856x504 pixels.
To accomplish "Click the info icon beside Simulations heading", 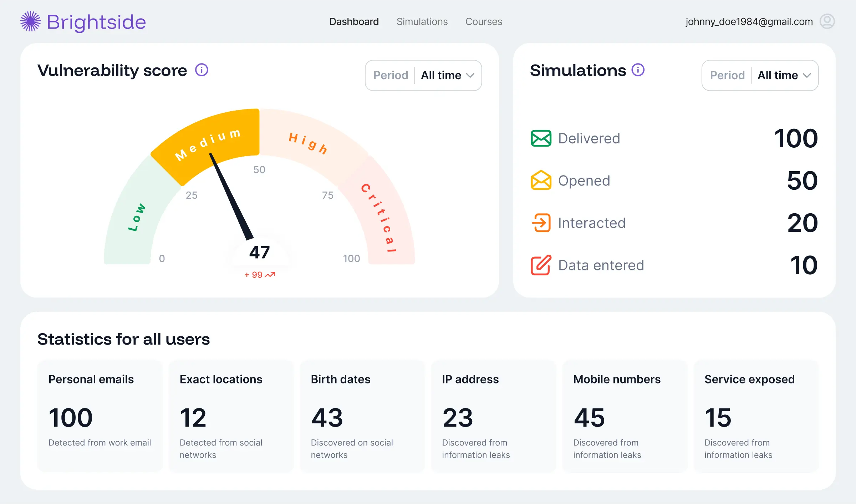I will pos(638,70).
